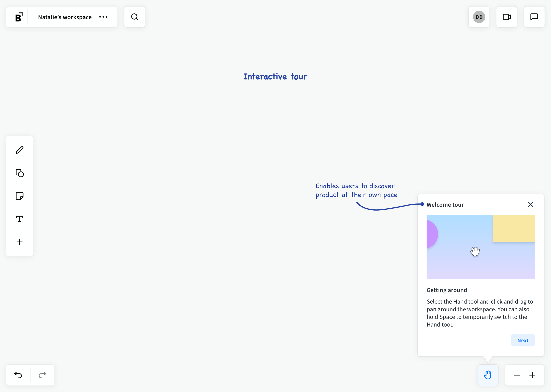
Task: Zoom in with the plus button
Action: coord(532,375)
